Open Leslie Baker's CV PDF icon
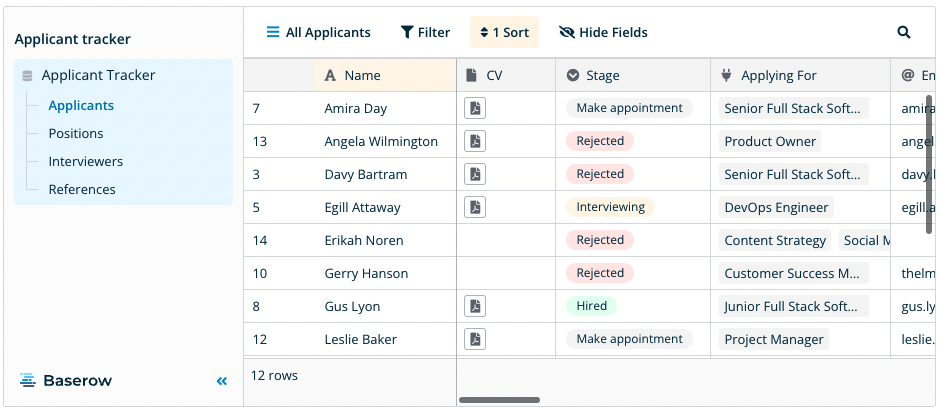The width and height of the screenshot is (940, 407). click(x=475, y=339)
